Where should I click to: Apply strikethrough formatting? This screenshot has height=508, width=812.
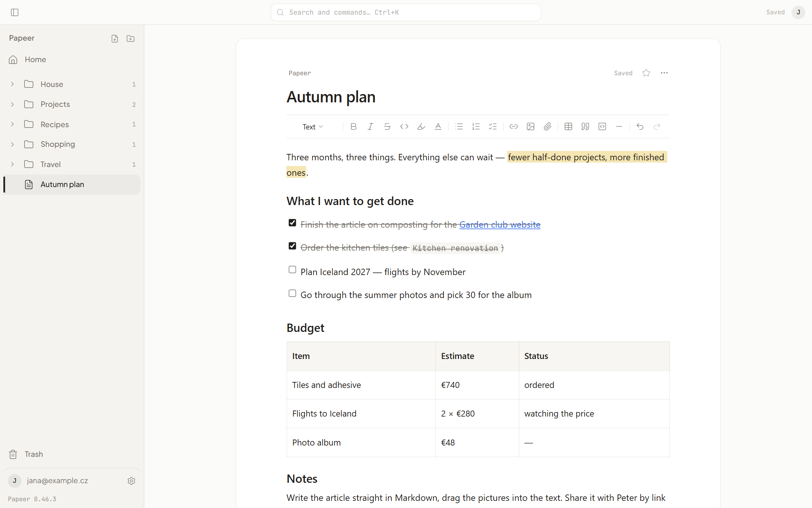(x=387, y=127)
